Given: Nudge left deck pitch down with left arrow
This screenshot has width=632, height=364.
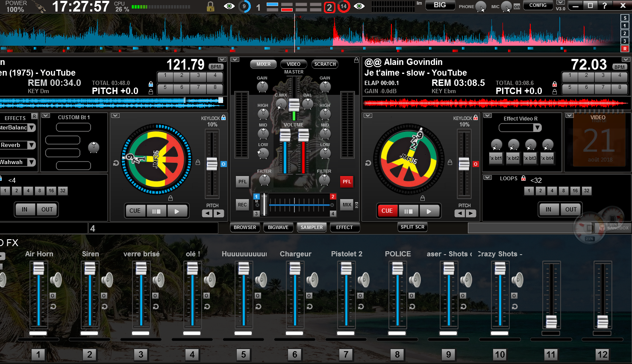Looking at the screenshot, I should [207, 213].
